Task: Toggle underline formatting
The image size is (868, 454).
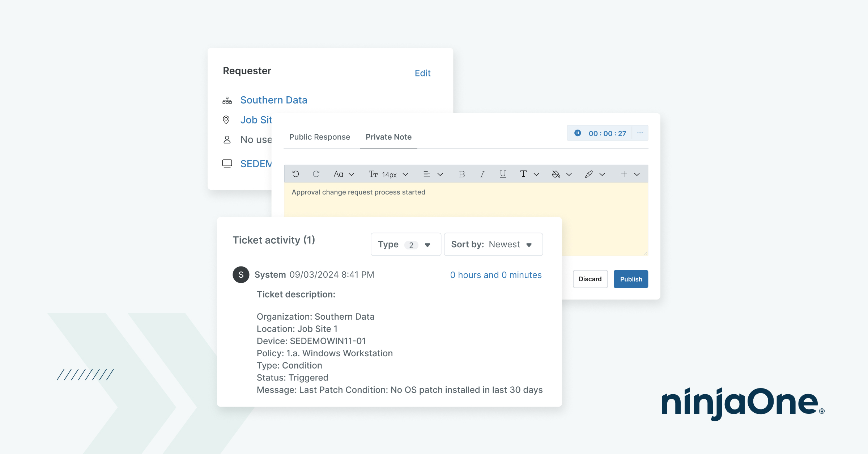Action: pyautogui.click(x=503, y=174)
